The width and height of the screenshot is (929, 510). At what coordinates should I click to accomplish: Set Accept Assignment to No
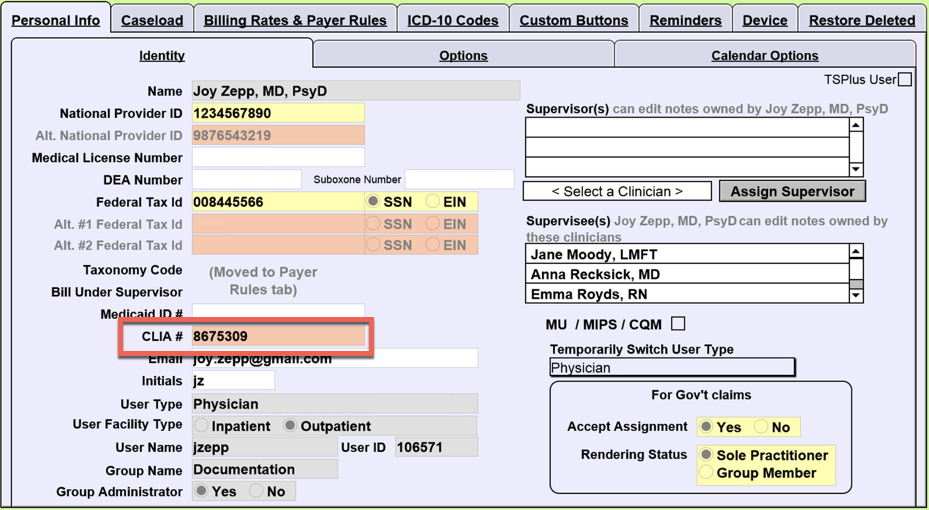[x=761, y=427]
